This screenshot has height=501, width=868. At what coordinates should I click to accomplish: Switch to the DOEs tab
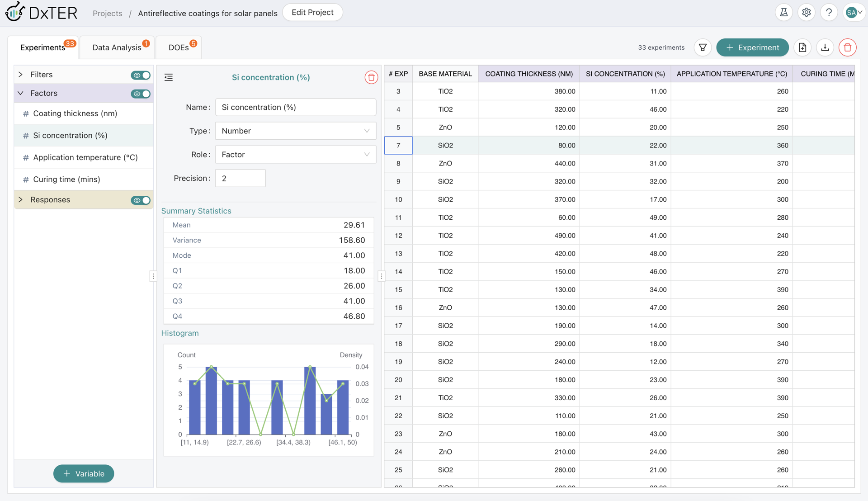(x=179, y=47)
